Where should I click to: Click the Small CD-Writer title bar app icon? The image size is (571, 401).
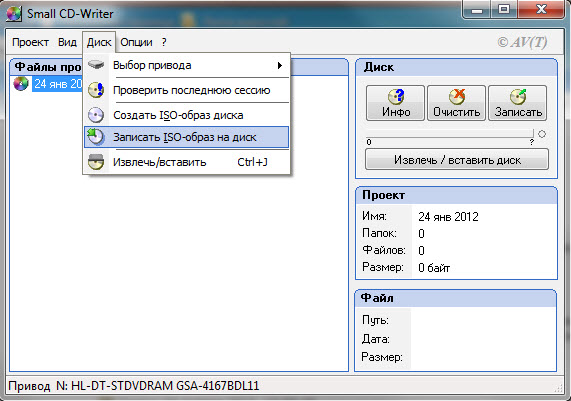[14, 14]
